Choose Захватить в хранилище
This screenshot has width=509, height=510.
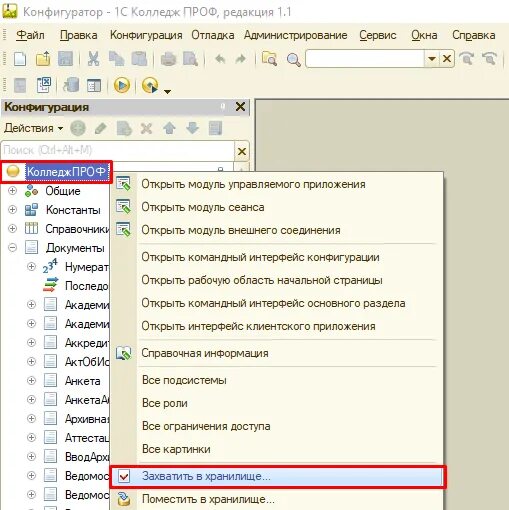[x=277, y=476]
